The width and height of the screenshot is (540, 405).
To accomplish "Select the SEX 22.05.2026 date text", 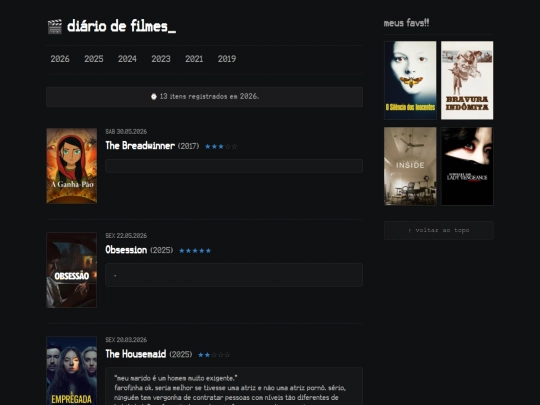I will [x=126, y=236].
